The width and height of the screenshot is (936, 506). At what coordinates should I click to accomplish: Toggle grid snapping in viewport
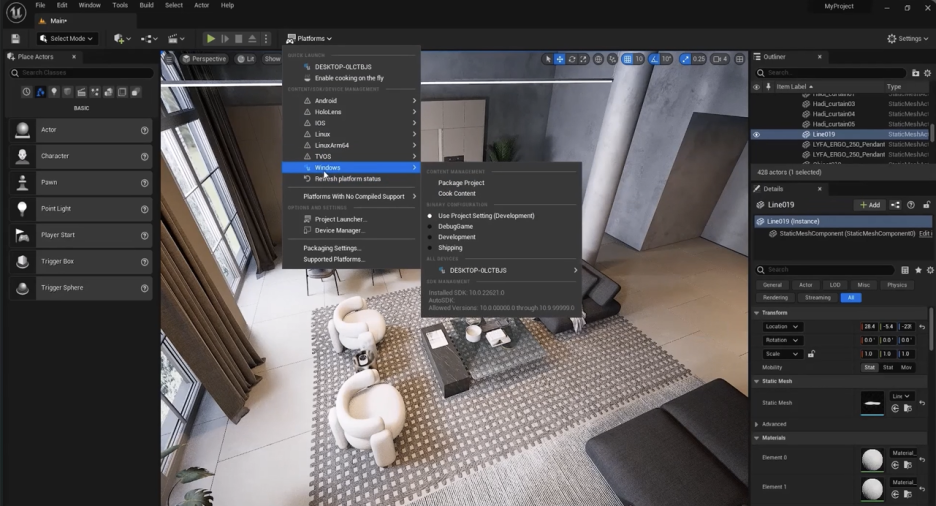pos(627,59)
